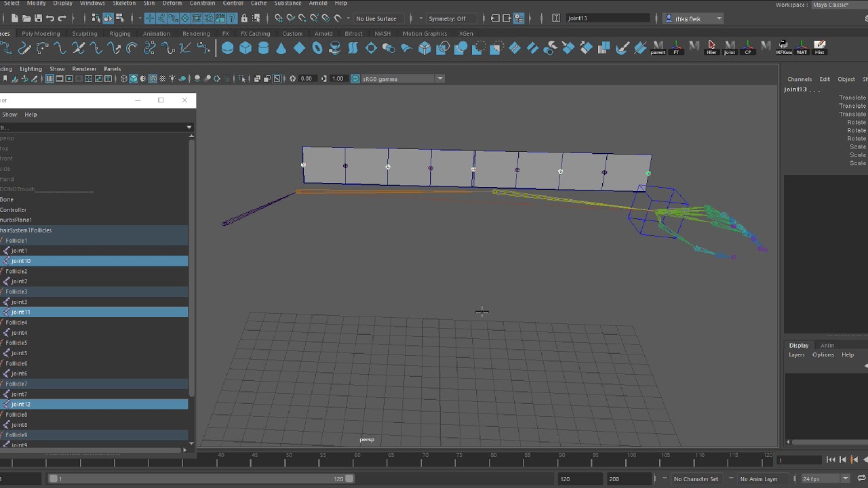Image resolution: width=868 pixels, height=488 pixels.
Task: Create a polygon cylinder from the shelf
Action: [263, 48]
